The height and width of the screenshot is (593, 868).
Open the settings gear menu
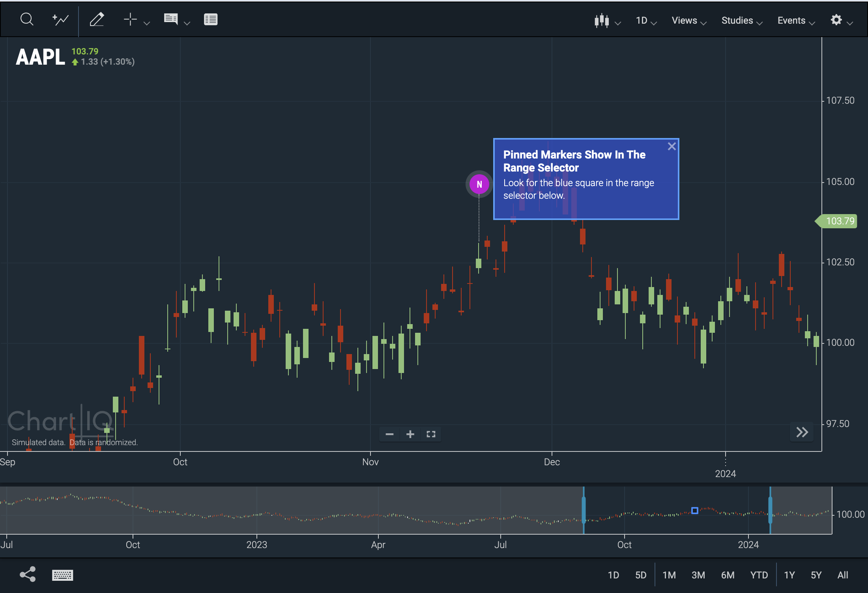tap(842, 20)
